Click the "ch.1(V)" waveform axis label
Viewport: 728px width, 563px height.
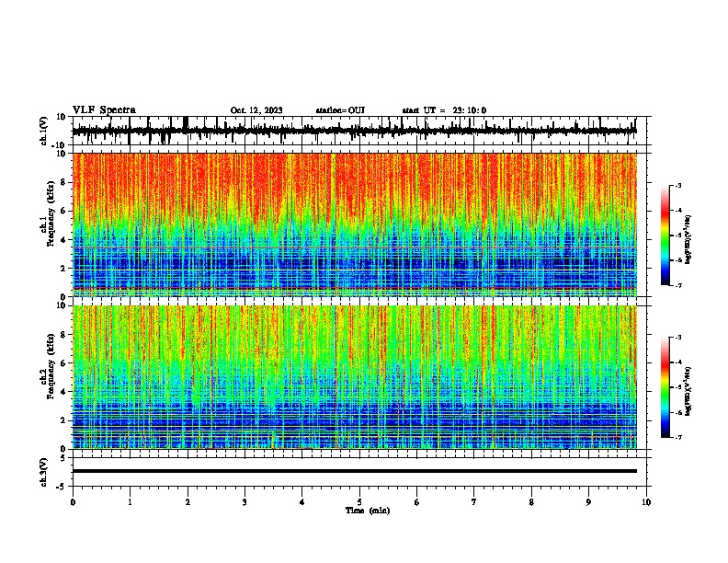44,131
